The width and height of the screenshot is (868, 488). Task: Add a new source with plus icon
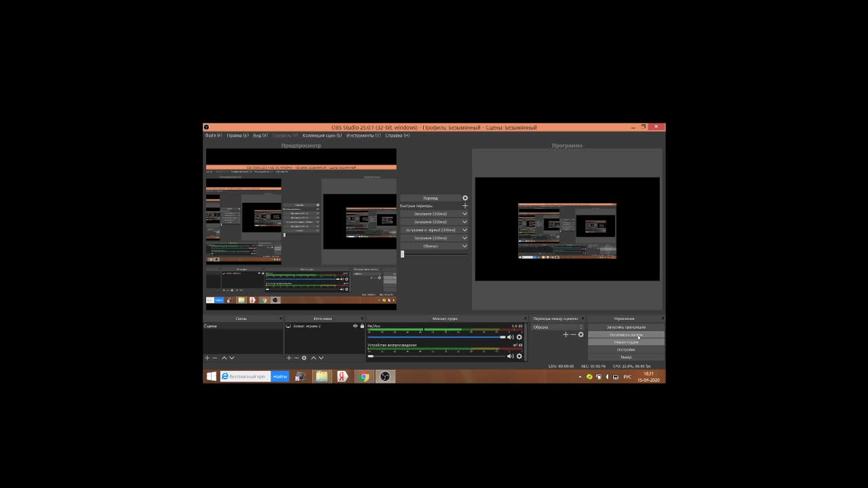click(289, 358)
